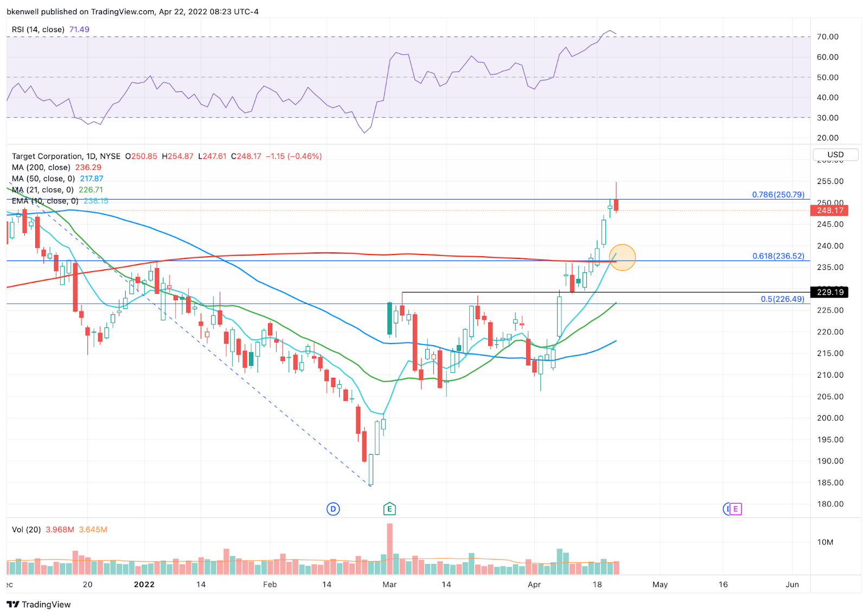Screen dimensions: 868x616
Task: Click the 10M label on volume scale
Action: pos(825,542)
